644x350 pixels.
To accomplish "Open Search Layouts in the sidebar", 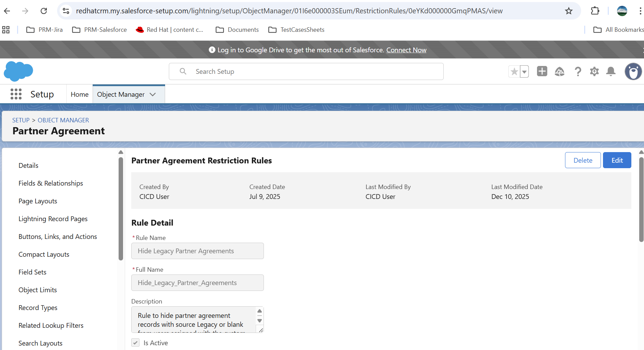I will pyautogui.click(x=40, y=343).
